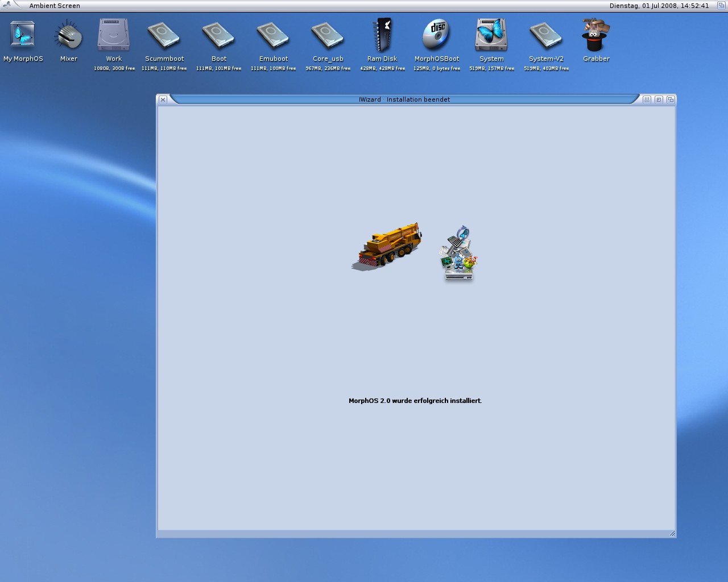Image resolution: width=728 pixels, height=582 pixels.
Task: Click the Emuboot volume icon
Action: [273, 35]
